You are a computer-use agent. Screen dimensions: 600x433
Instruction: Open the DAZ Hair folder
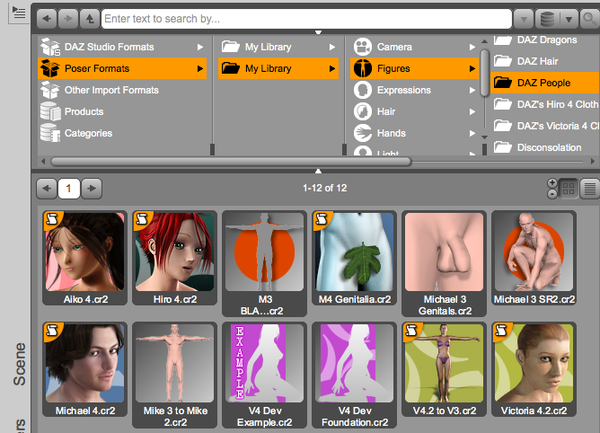(x=545, y=61)
